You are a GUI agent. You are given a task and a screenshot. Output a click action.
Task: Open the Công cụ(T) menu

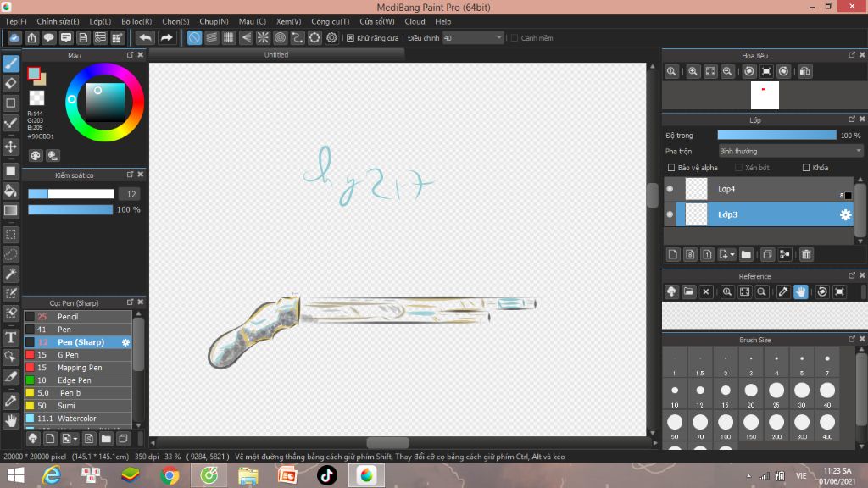coord(330,21)
